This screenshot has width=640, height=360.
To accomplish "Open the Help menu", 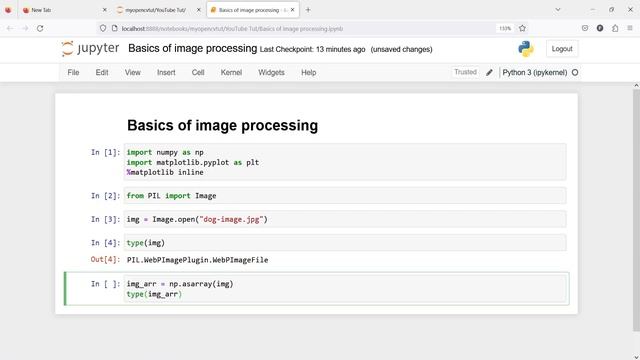I will (x=309, y=73).
